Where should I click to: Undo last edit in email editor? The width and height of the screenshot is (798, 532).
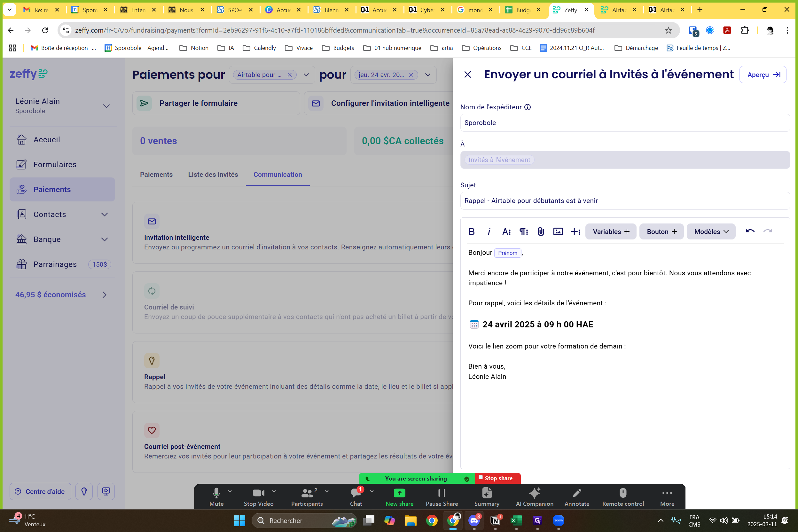click(750, 231)
